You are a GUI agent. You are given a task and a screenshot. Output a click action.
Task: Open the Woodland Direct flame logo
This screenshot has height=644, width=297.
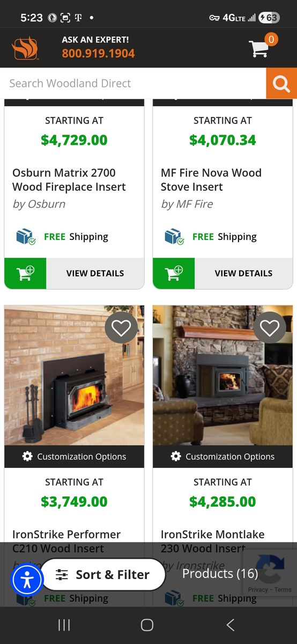[x=25, y=48]
